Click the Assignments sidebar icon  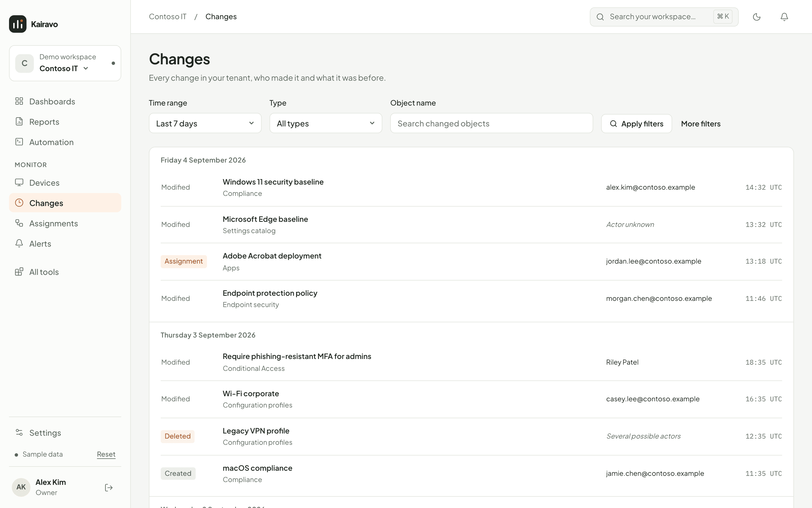(19, 223)
